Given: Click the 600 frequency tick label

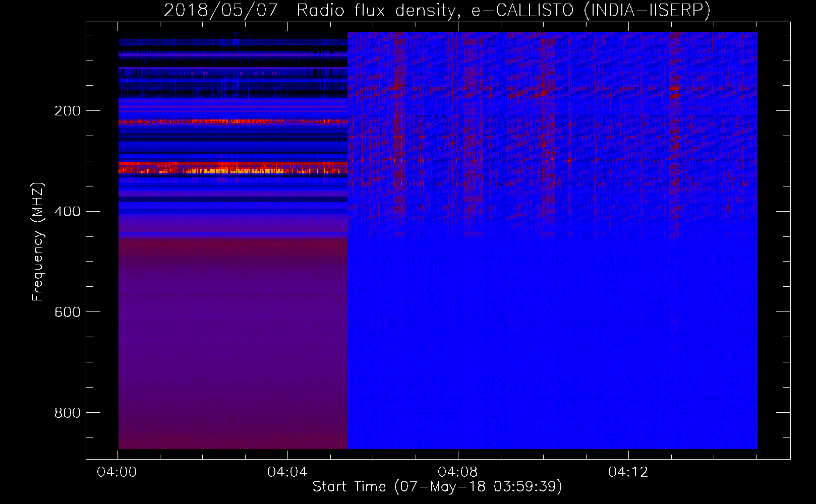Looking at the screenshot, I should (68, 312).
